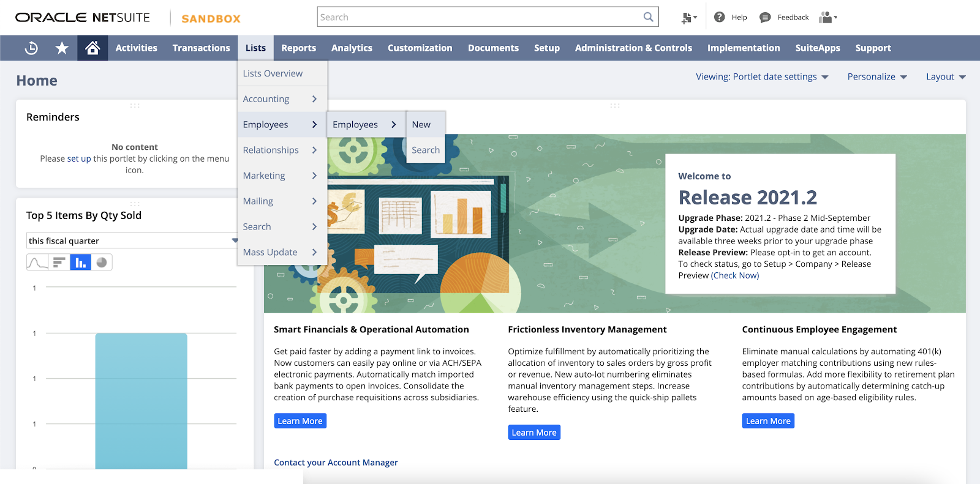Open the Contact your Account Manager link
Screen dimensions: 980x484
pos(336,463)
